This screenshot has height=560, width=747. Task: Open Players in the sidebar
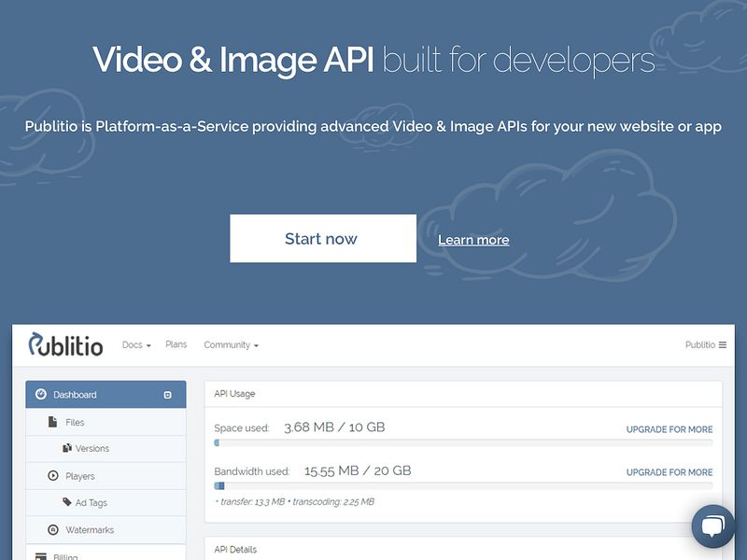[x=106, y=476]
